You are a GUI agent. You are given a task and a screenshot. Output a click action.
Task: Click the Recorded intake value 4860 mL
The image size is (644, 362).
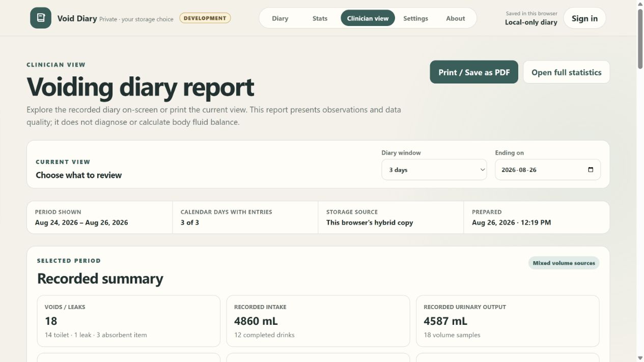pos(256,321)
